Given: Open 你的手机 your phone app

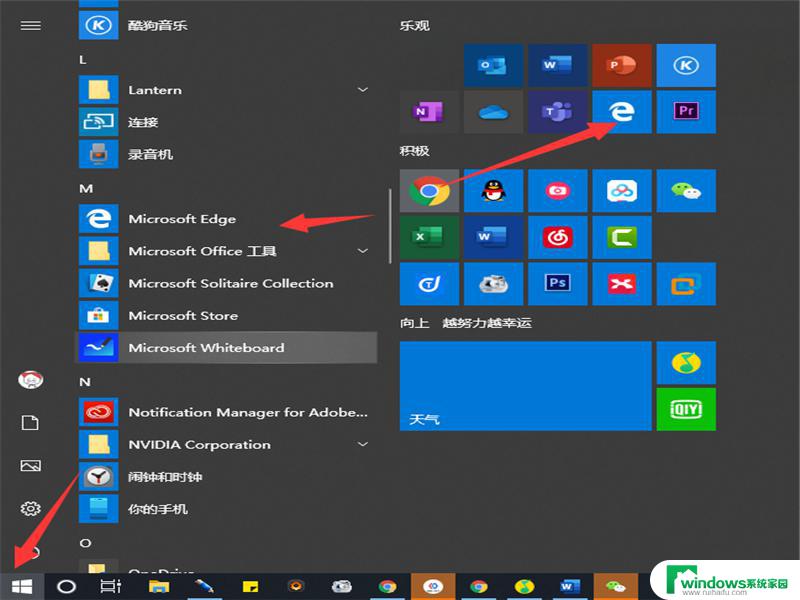Looking at the screenshot, I should pos(227,509).
